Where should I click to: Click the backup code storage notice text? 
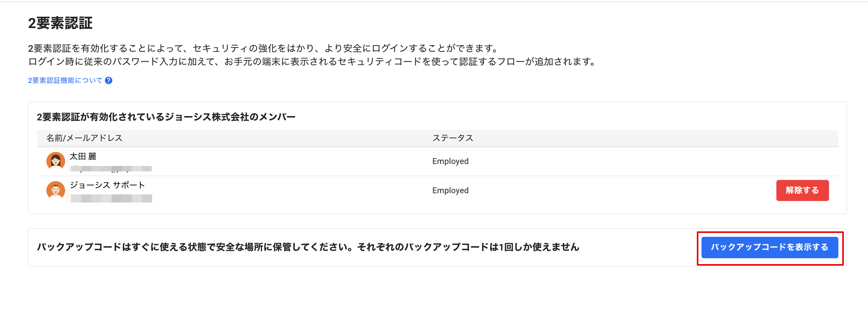coord(308,247)
